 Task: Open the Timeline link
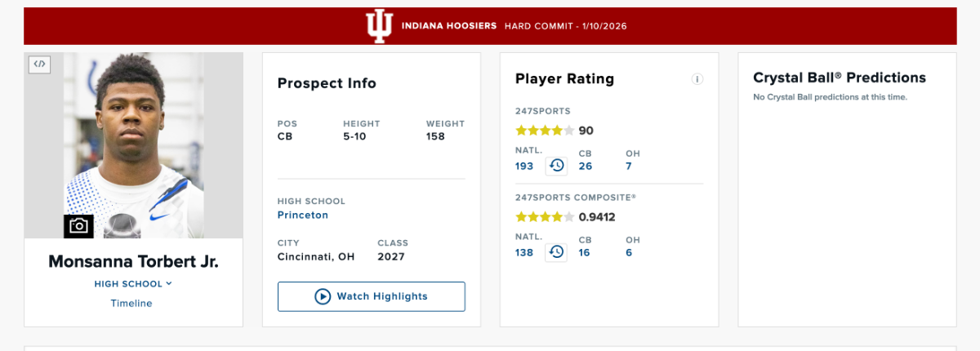pos(131,303)
